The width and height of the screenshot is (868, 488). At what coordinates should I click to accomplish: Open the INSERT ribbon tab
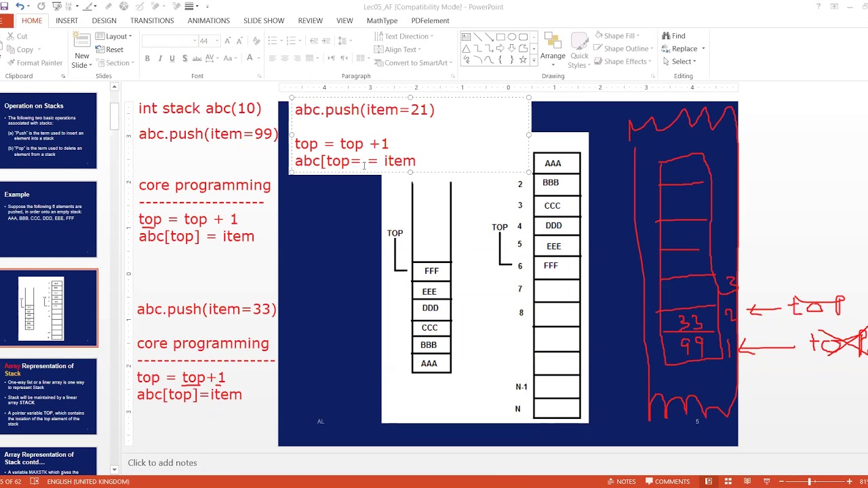coord(66,20)
